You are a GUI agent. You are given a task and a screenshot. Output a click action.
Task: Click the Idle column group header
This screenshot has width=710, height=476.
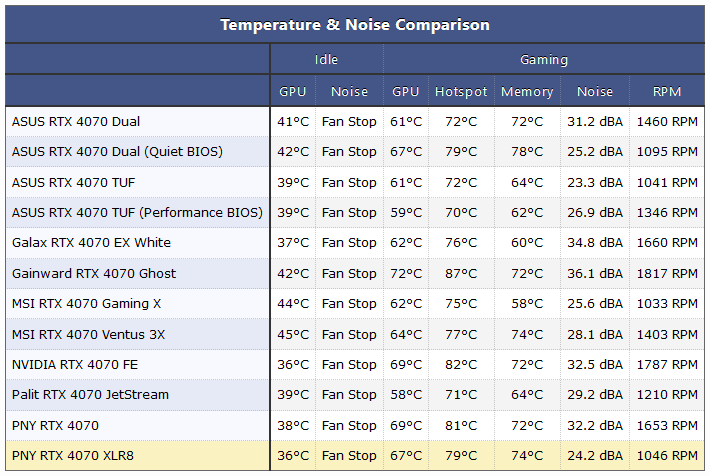point(326,60)
